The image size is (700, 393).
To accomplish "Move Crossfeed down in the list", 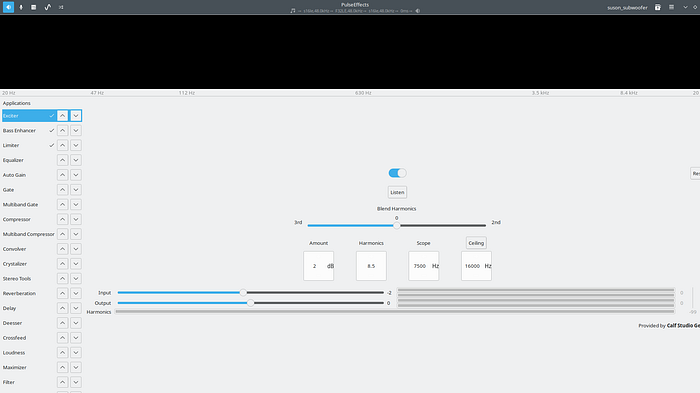I will click(76, 338).
